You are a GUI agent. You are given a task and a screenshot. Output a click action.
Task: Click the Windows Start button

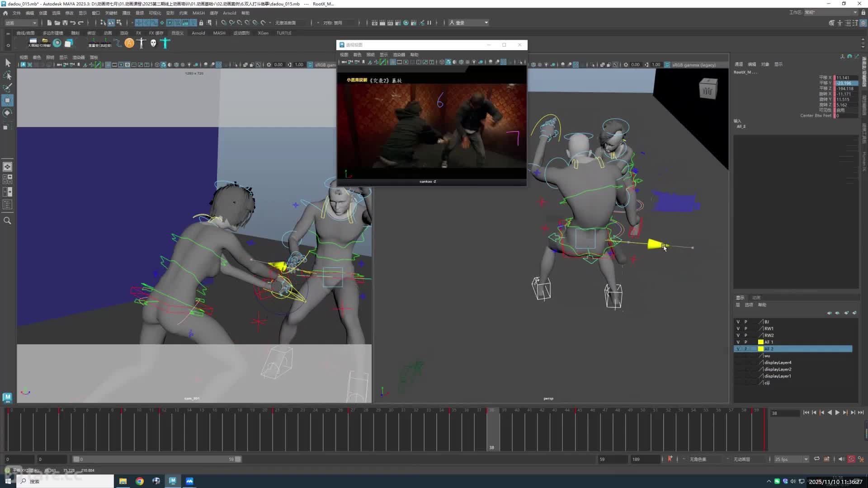pos(8,481)
